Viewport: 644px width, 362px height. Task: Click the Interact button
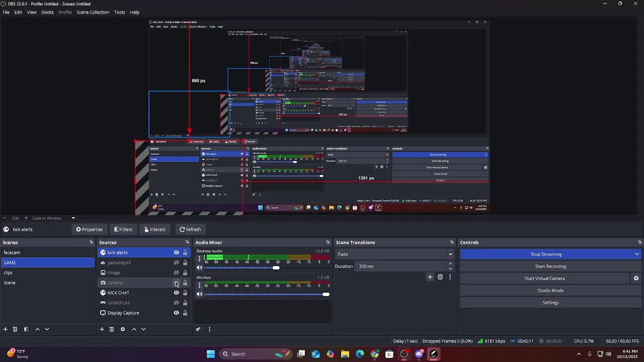(154, 229)
